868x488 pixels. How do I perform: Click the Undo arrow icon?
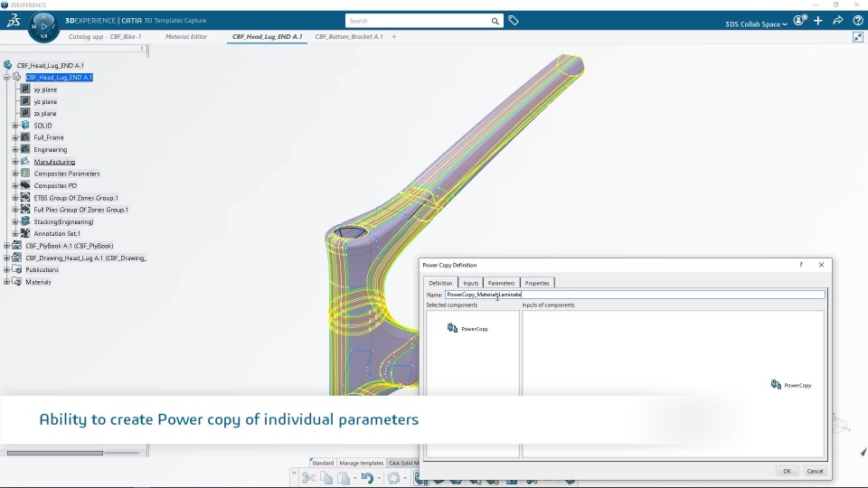(367, 478)
